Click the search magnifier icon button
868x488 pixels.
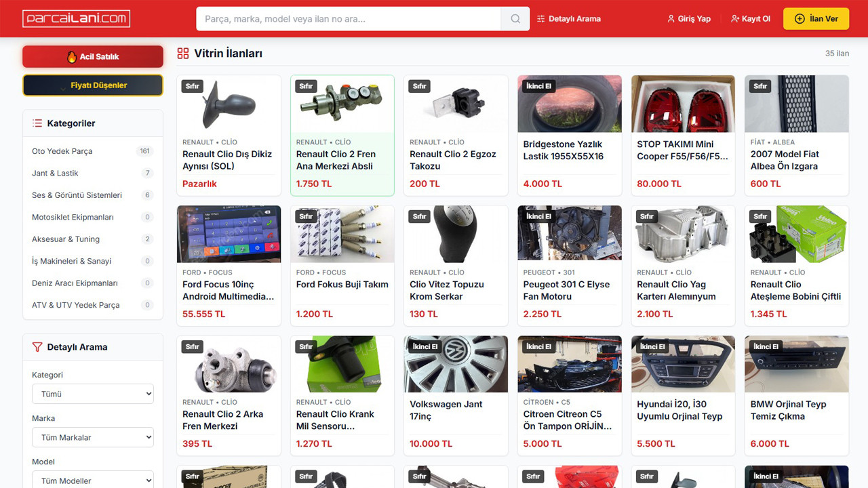click(x=515, y=19)
